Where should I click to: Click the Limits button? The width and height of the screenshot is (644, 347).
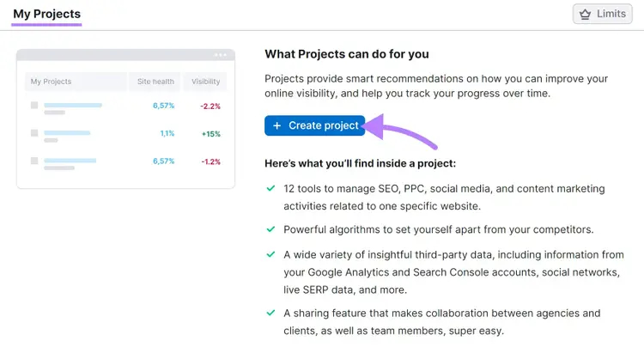click(603, 14)
